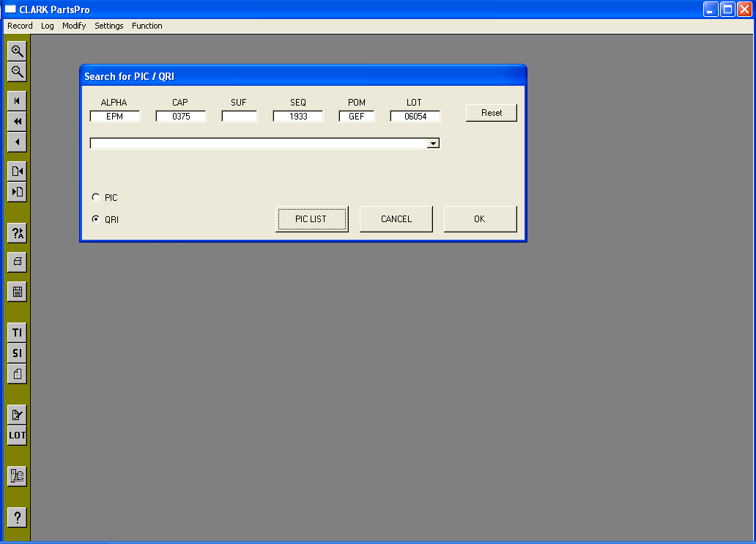Click the Search for PIC / QRI title bar
Viewport: 756px width, 544px height.
pyautogui.click(x=303, y=76)
